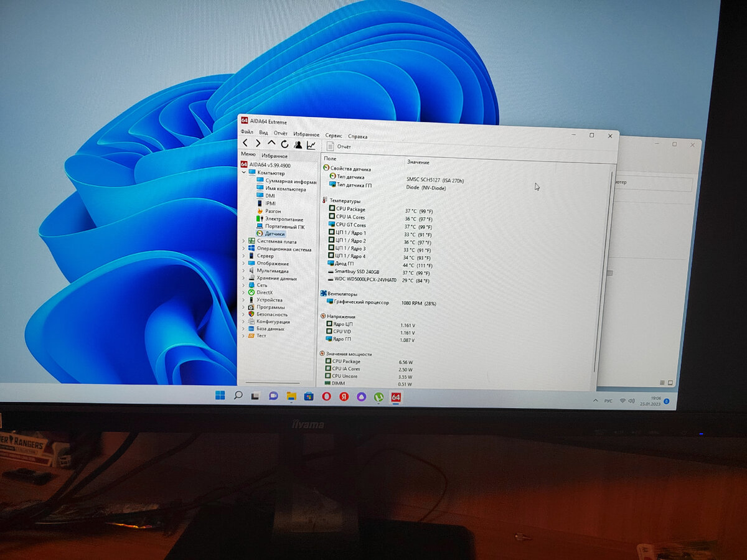Open uTorrent from taskbar
This screenshot has width=747, height=560.
tap(378, 397)
